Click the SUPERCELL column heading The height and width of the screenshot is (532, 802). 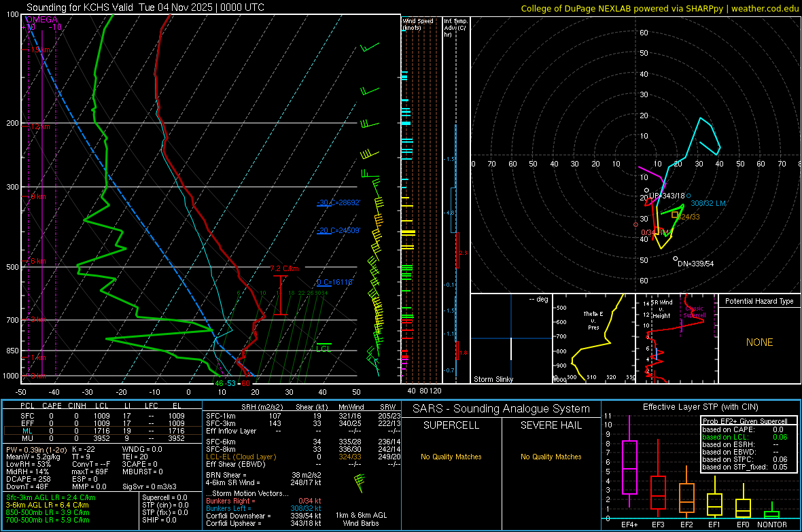[x=451, y=425]
